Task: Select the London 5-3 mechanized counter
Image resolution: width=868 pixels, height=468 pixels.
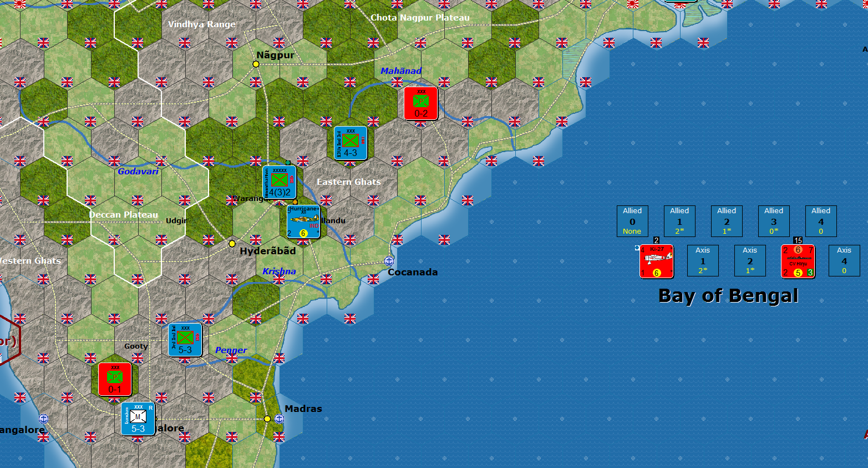Action: pos(138,419)
